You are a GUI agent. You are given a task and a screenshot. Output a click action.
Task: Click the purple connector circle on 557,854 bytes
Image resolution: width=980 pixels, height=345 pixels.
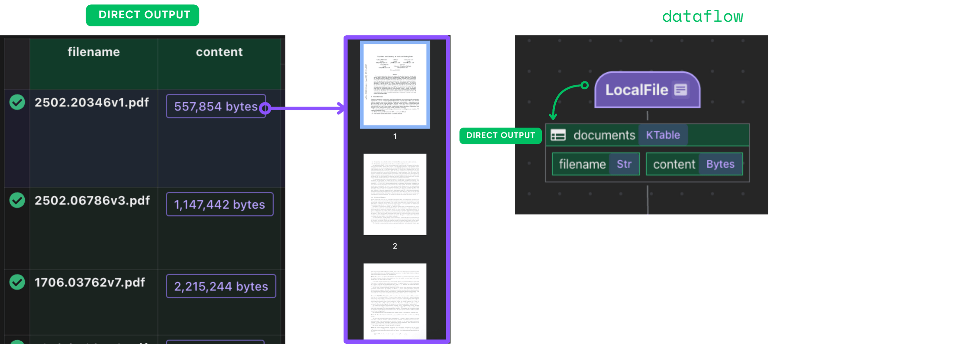pyautogui.click(x=265, y=108)
